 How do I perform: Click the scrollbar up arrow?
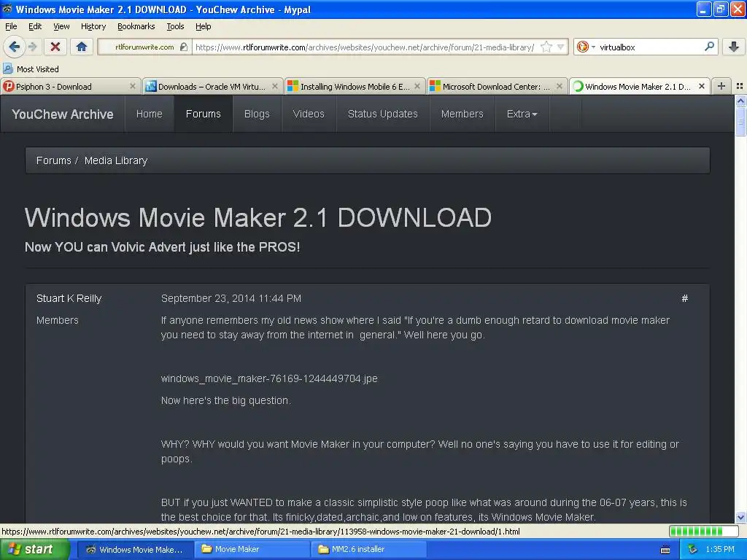pyautogui.click(x=740, y=101)
